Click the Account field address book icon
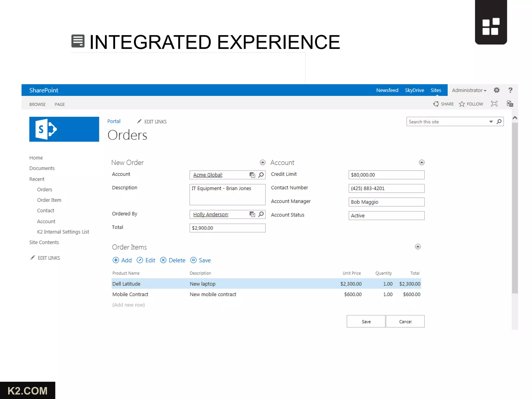The width and height of the screenshot is (532, 399). tap(252, 175)
